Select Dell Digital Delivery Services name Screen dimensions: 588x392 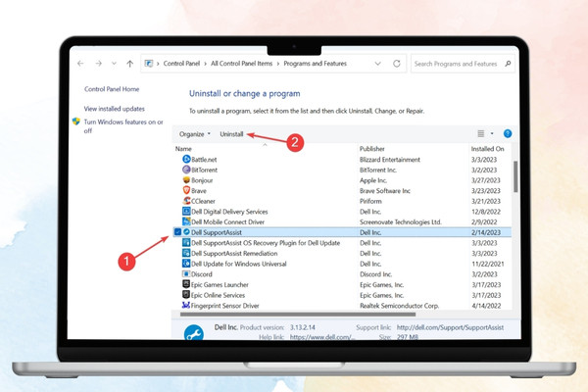229,212
